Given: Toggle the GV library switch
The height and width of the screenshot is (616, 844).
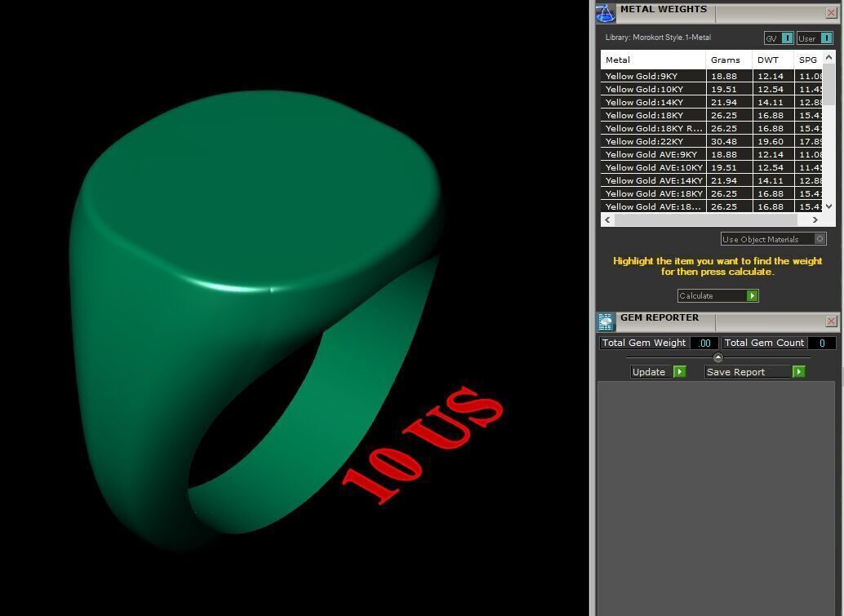Looking at the screenshot, I should click(779, 38).
